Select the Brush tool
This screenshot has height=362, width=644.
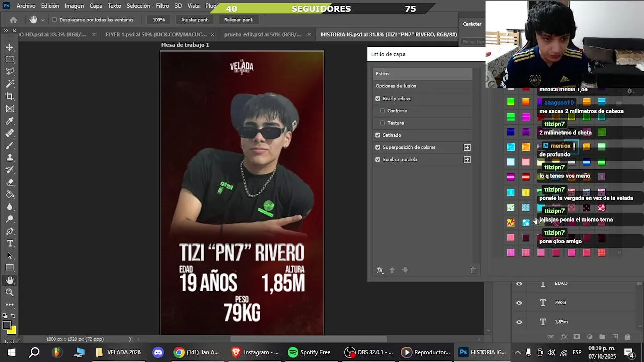pos(10,145)
